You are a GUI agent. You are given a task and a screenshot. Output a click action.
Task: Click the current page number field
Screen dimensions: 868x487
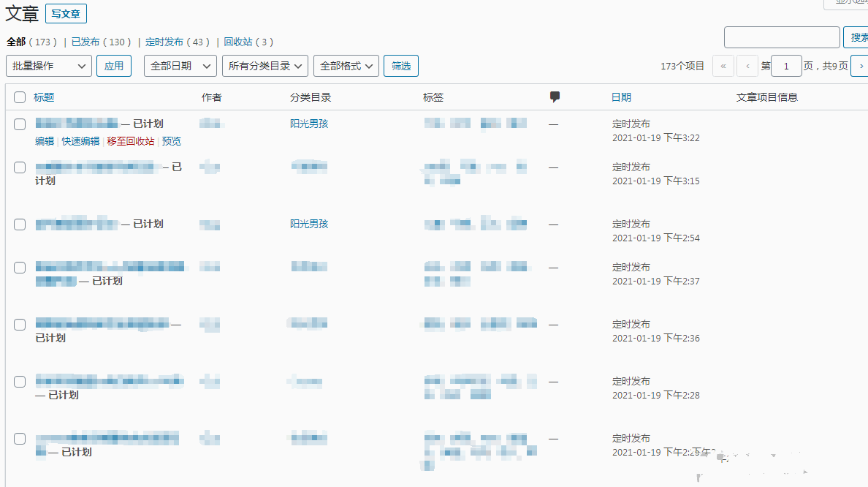[x=786, y=67]
